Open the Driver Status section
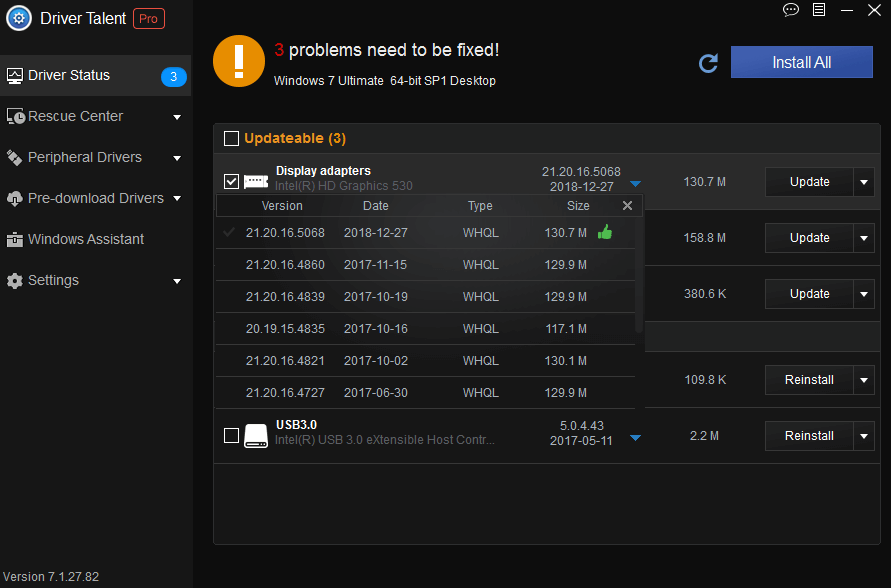 click(95, 76)
